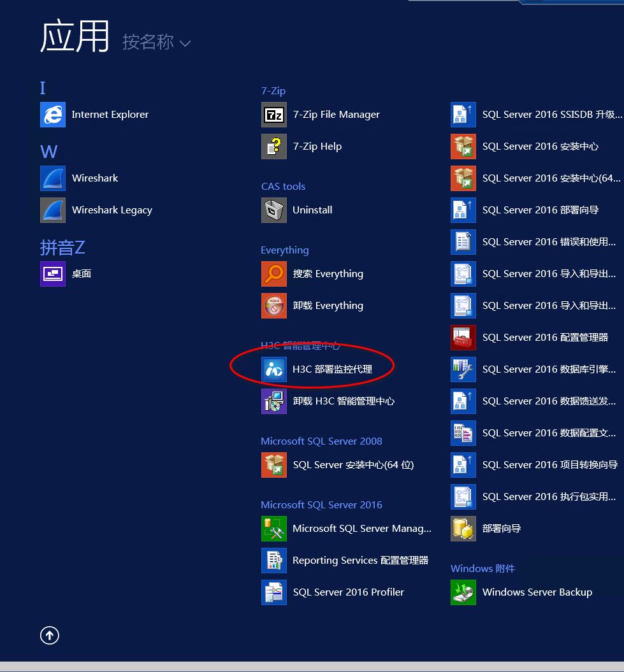624x672 pixels.
Task: Launch Microsoft SQL Server Management Studio icon
Action: tap(274, 529)
